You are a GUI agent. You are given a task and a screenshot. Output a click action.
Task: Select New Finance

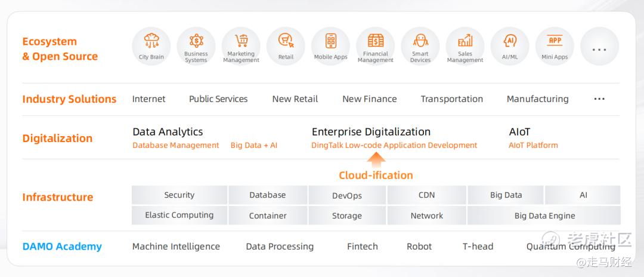pos(370,99)
